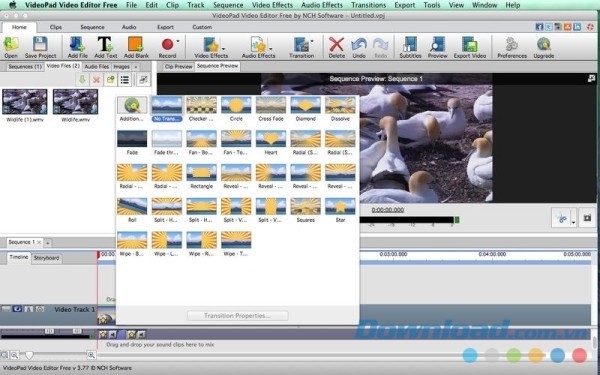Screen dimensions: 600x375
Task: Select the Cross Fade transition
Action: tap(271, 109)
